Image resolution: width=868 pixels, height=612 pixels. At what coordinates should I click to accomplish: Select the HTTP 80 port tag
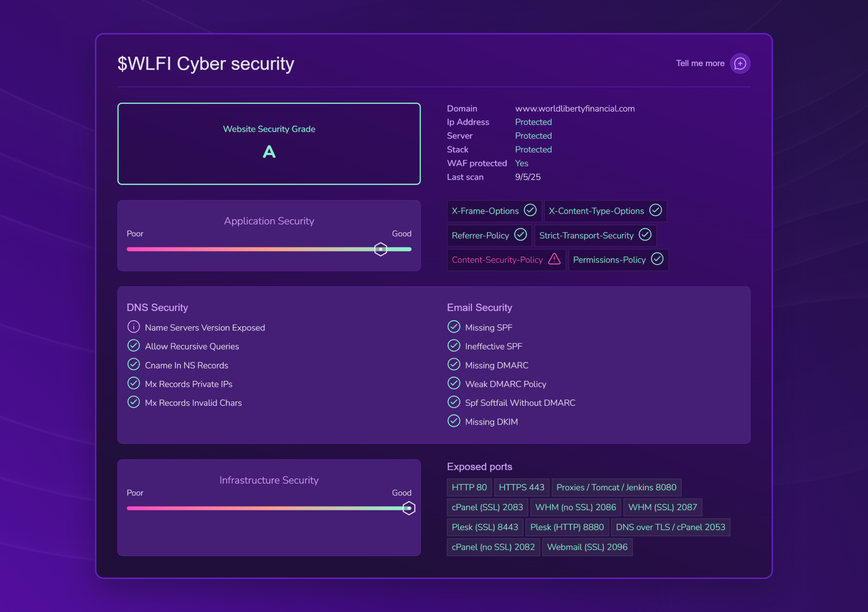(469, 488)
